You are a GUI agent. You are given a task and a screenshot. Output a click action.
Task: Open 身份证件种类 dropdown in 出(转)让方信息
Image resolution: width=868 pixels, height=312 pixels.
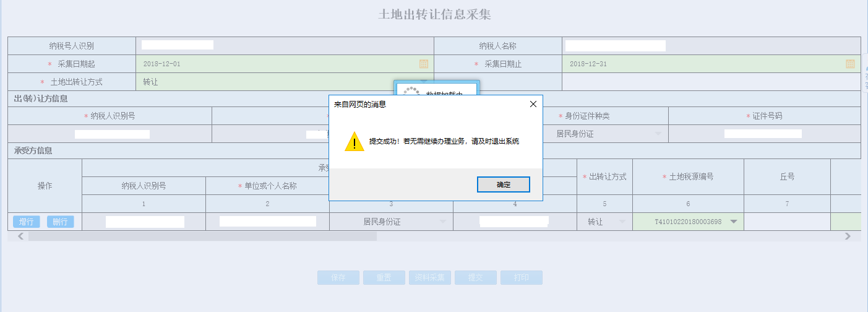658,134
